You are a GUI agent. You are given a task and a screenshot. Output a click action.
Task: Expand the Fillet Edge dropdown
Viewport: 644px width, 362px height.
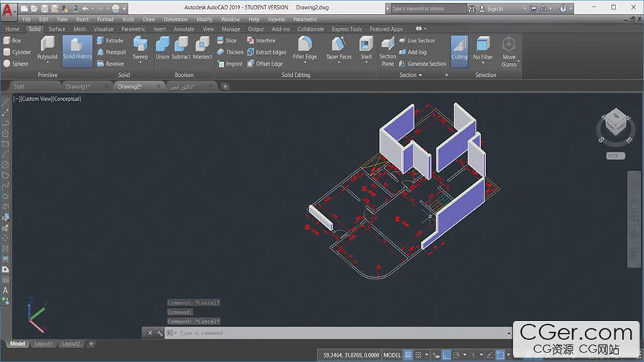[x=305, y=63]
